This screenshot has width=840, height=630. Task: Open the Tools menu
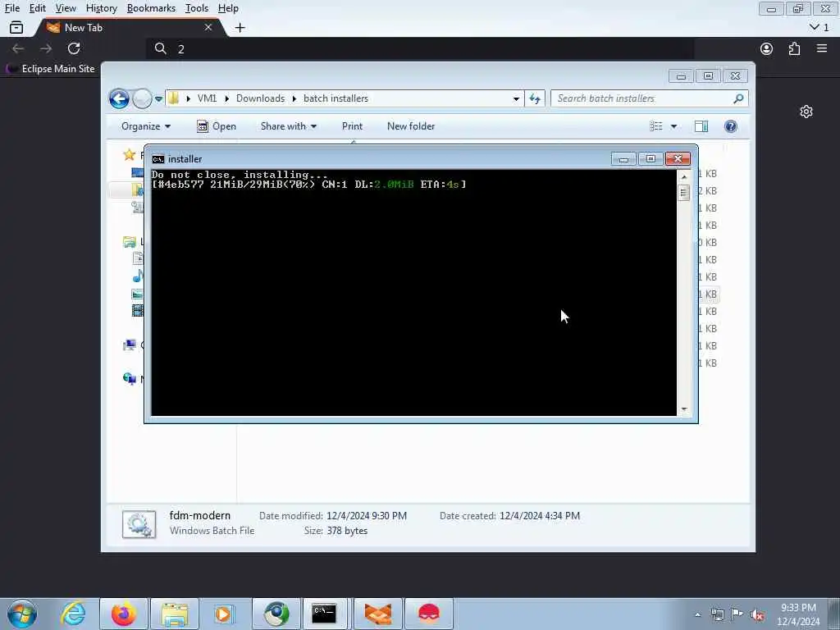tap(197, 8)
